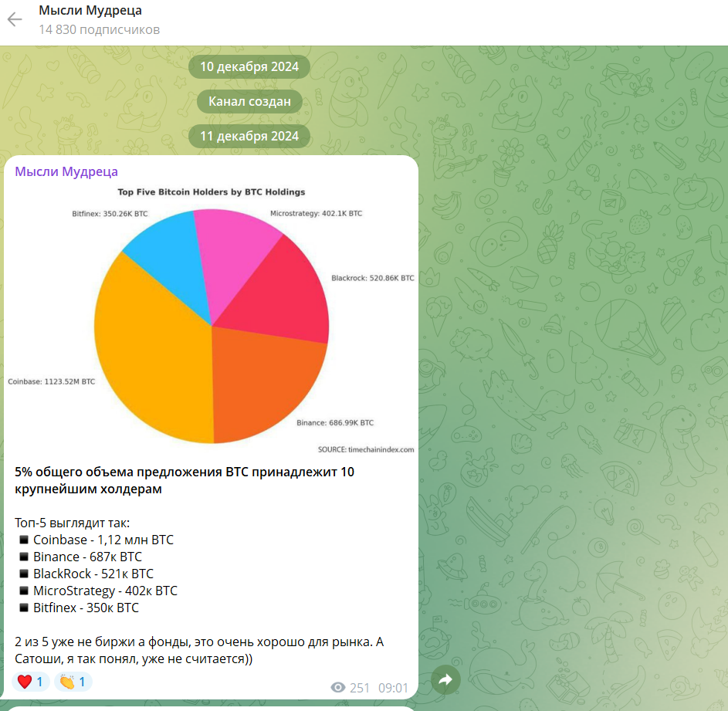Open the post author name Мысли Мудреца
Image resolution: width=728 pixels, height=711 pixels.
66,171
